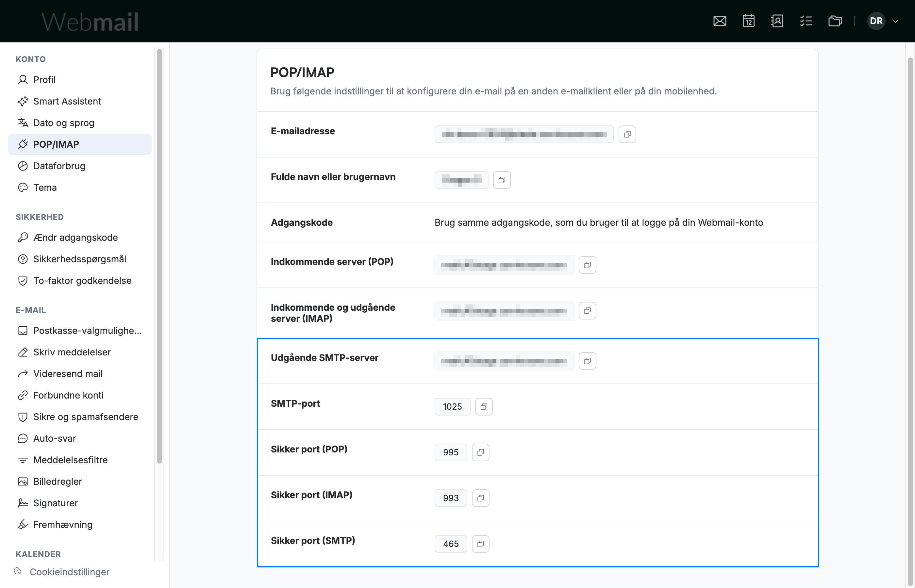Click the E-mailadresse value field
Viewport: 915px width, 588px height.
point(524,134)
